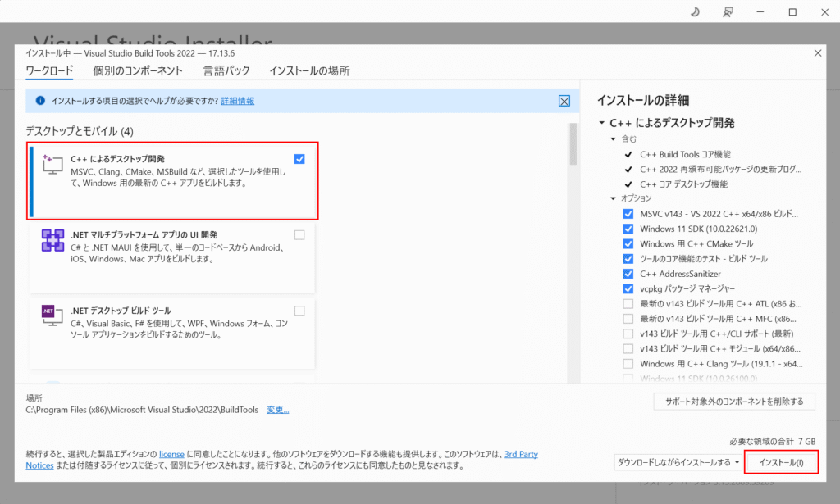This screenshot has width=840, height=504.
Task: Uncheck C++ AddressSanitizer option
Action: (x=628, y=274)
